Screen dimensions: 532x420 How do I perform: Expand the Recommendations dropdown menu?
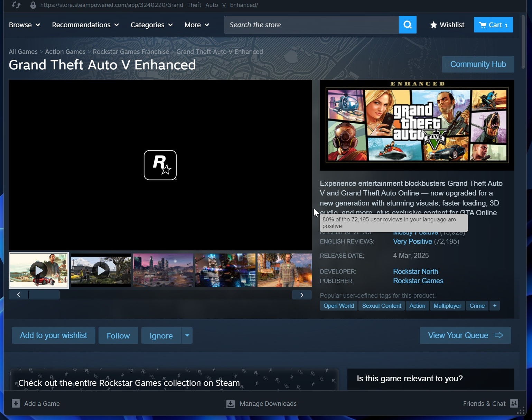coord(85,25)
